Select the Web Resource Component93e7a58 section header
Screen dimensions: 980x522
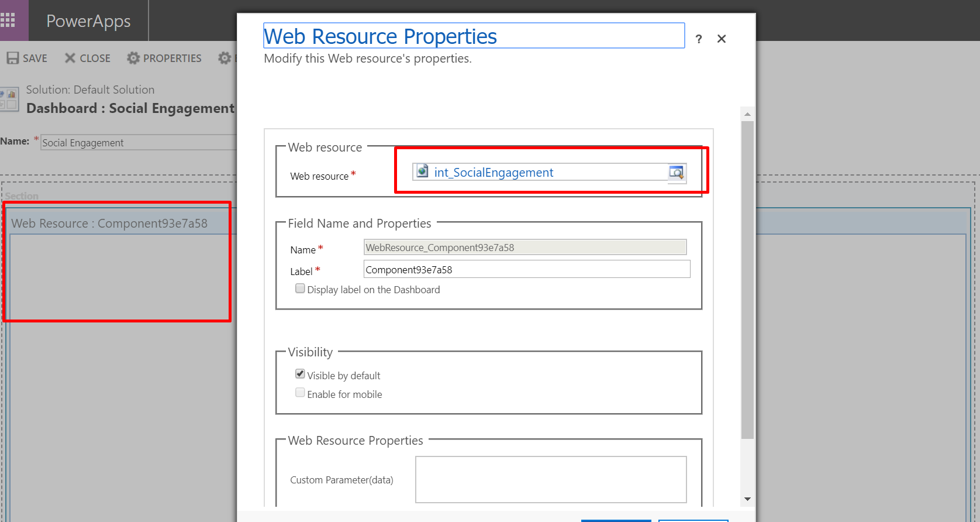pyautogui.click(x=109, y=224)
